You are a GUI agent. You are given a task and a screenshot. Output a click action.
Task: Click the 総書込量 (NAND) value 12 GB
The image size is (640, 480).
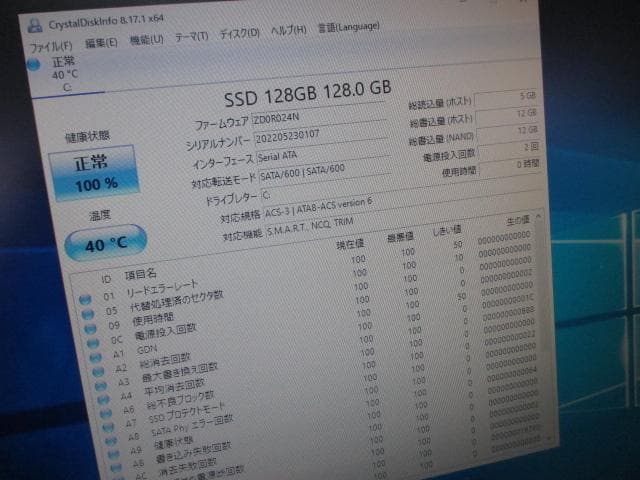509,133
